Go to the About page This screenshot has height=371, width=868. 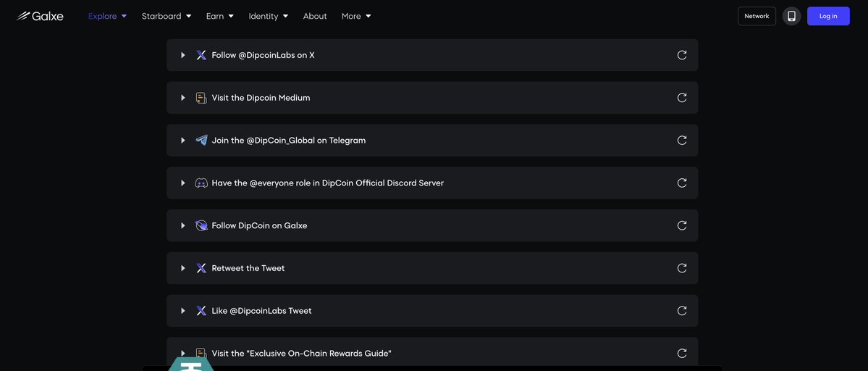coord(315,16)
